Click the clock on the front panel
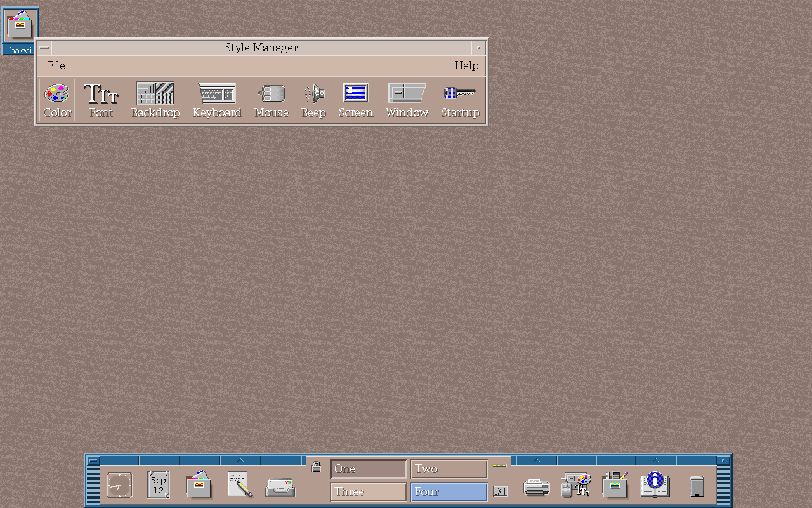This screenshot has height=508, width=812. [119, 485]
